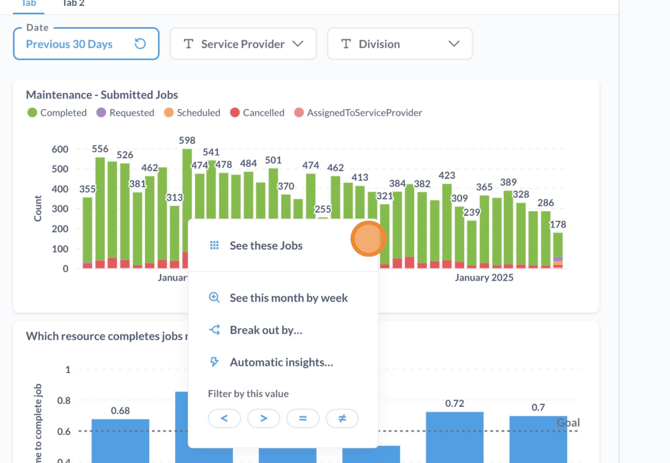
Task: Filter with greater-than operator button
Action: tap(264, 418)
